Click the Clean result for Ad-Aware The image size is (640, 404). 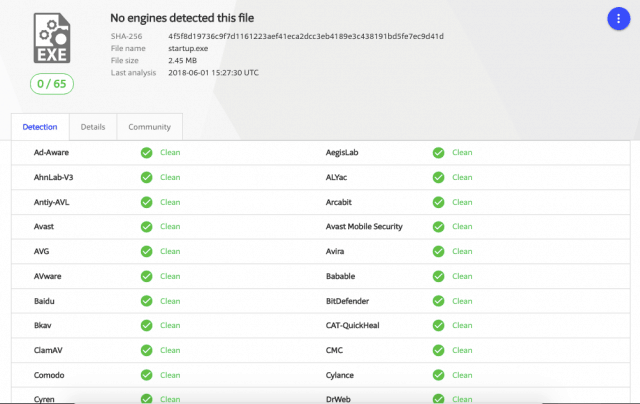pos(170,153)
